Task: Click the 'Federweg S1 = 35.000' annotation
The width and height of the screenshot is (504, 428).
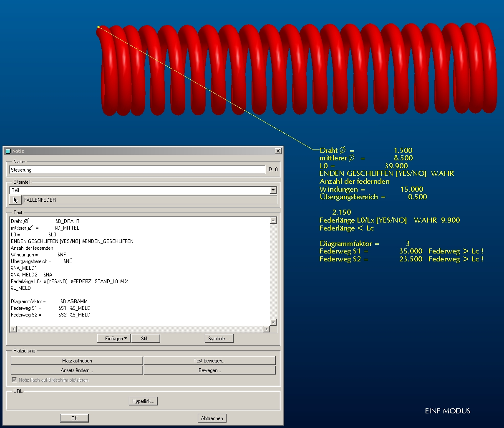Action: [x=371, y=251]
